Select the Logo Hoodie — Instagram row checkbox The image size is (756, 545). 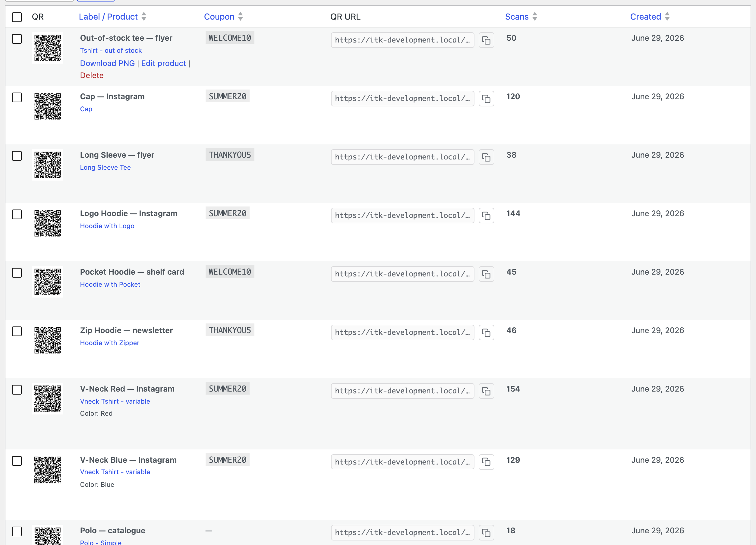pos(17,214)
